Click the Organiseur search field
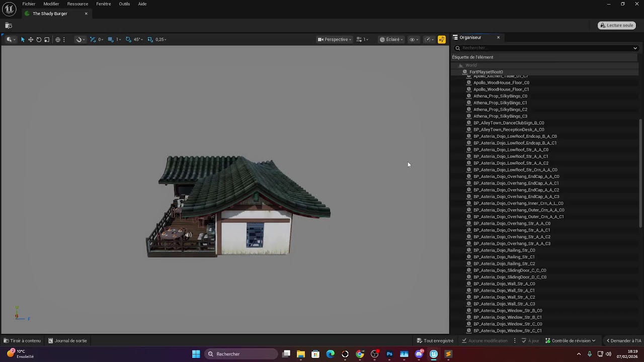The height and width of the screenshot is (362, 644). pos(545,48)
